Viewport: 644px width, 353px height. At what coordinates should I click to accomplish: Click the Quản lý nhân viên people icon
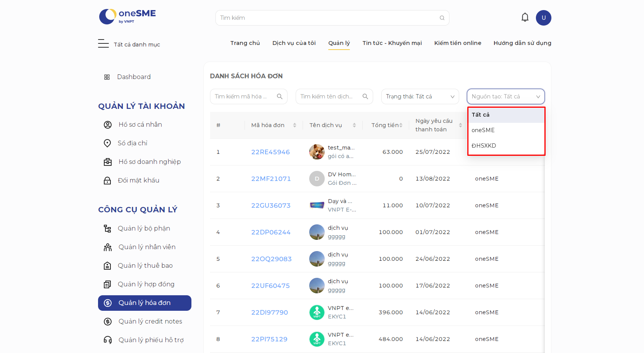coord(108,247)
